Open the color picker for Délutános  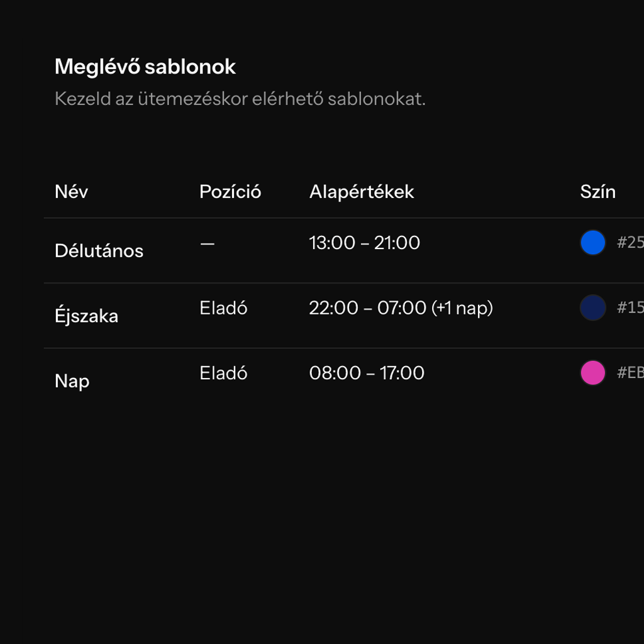pyautogui.click(x=592, y=243)
